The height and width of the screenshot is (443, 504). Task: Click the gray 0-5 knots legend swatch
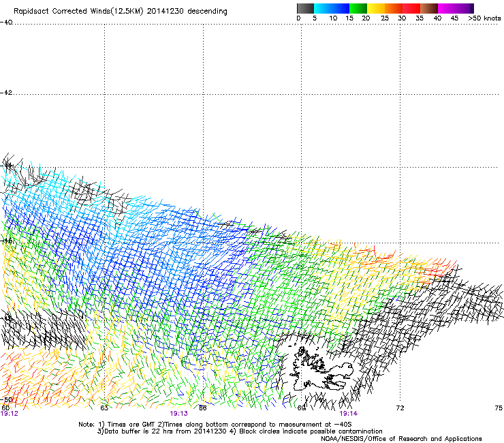[x=305, y=8]
